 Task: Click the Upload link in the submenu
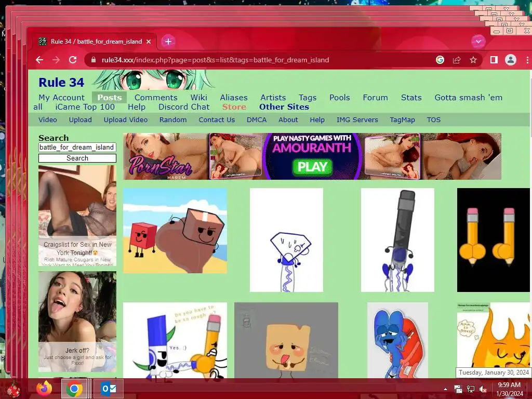80,120
